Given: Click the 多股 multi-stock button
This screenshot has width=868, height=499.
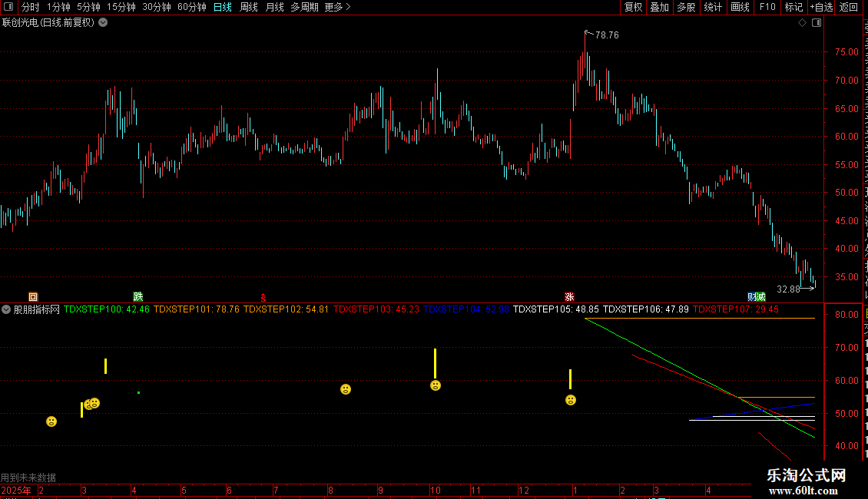Looking at the screenshot, I should click(686, 7).
